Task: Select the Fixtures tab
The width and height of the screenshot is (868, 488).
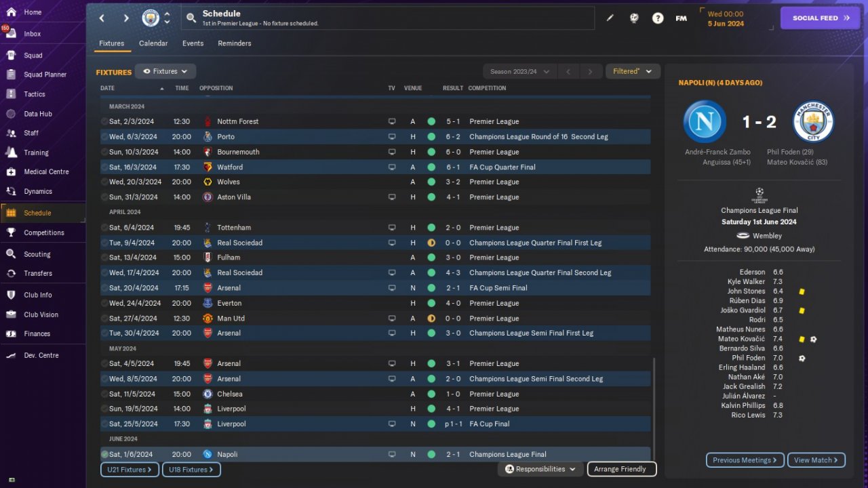Action: click(112, 43)
